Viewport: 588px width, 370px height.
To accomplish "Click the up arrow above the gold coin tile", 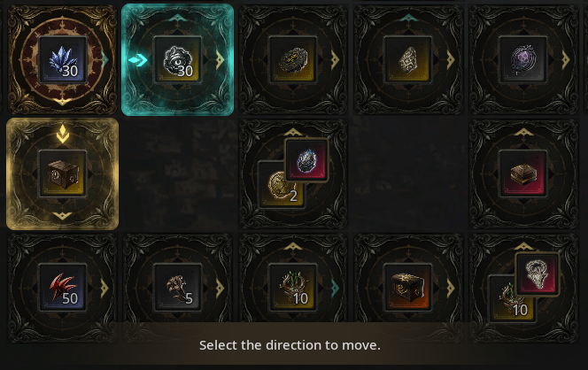I will (293, 132).
